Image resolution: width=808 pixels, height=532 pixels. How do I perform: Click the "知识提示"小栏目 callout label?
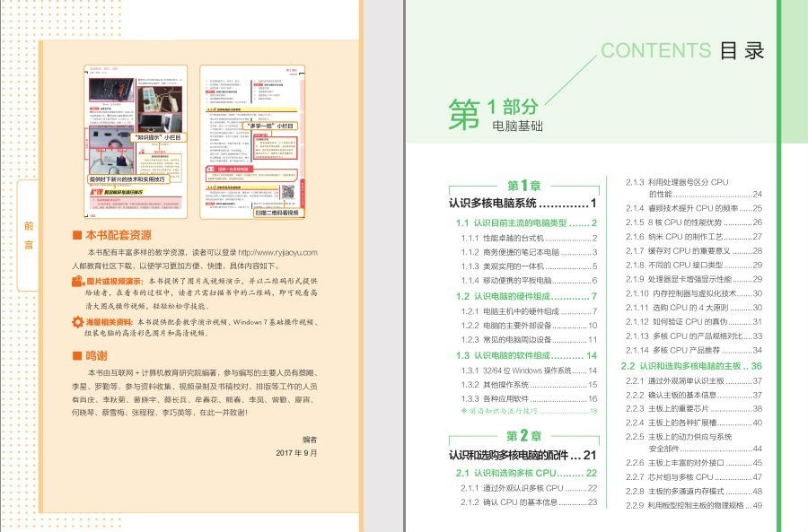click(x=158, y=137)
